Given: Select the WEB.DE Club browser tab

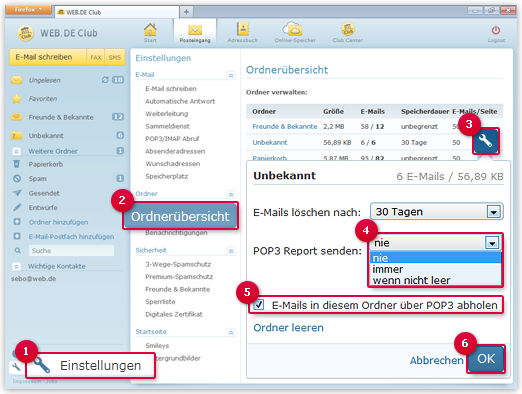Looking at the screenshot, I should click(x=117, y=12).
